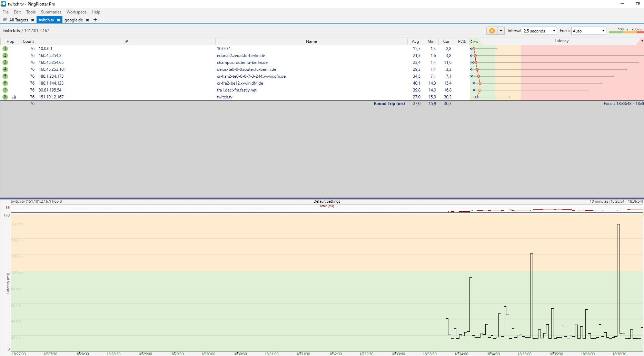Click the Focus 18:33:48 time range text

click(623, 104)
